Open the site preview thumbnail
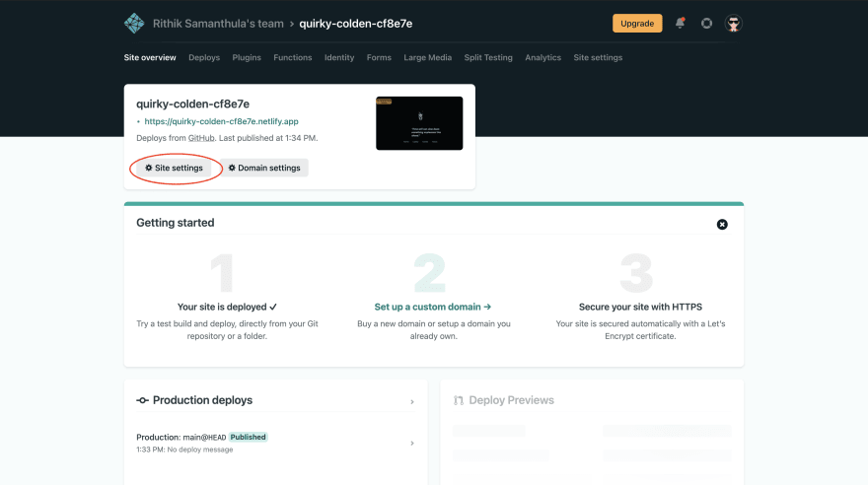 (419, 123)
